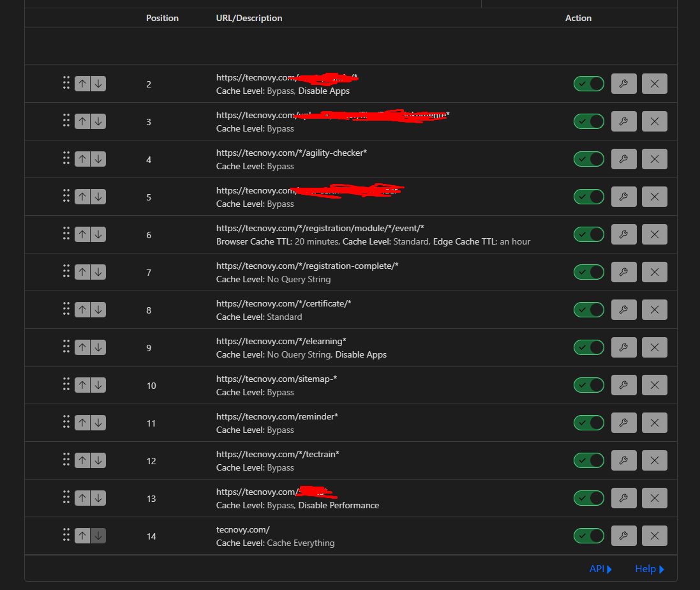The width and height of the screenshot is (700, 590).
Task: Click the */elearning* URL text
Action: point(281,341)
